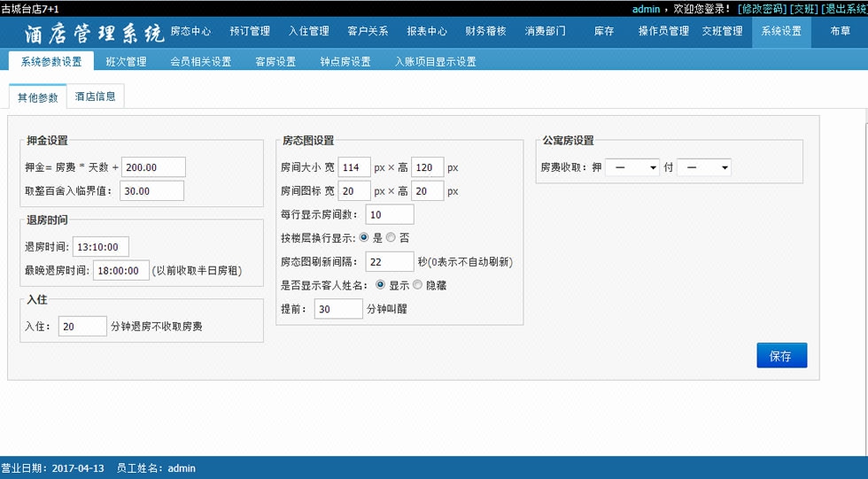Click the admin username link
868x479 pixels.
click(x=646, y=9)
